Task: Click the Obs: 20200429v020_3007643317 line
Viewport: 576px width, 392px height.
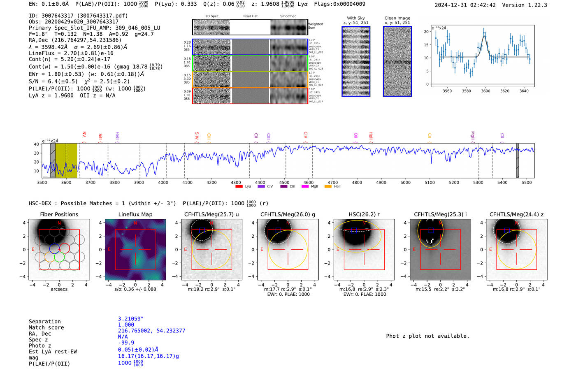Action: tap(74, 22)
